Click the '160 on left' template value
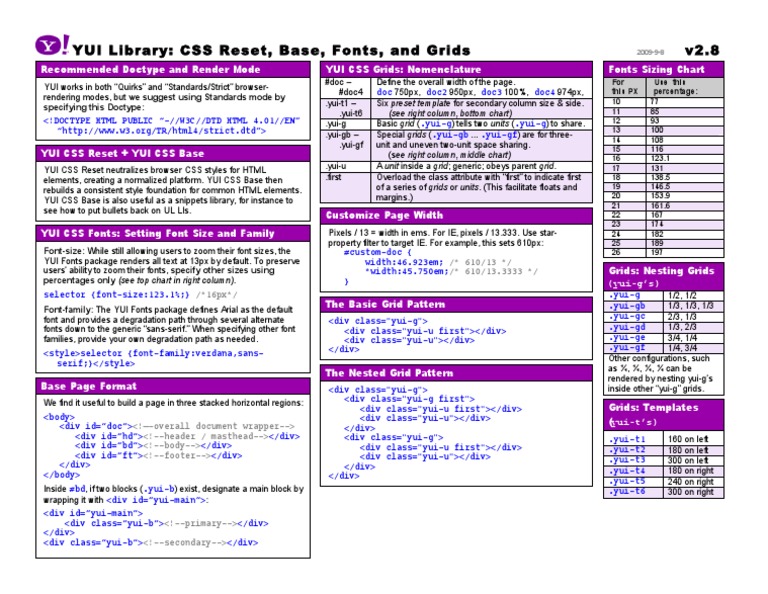The image size is (768, 594). [688, 439]
